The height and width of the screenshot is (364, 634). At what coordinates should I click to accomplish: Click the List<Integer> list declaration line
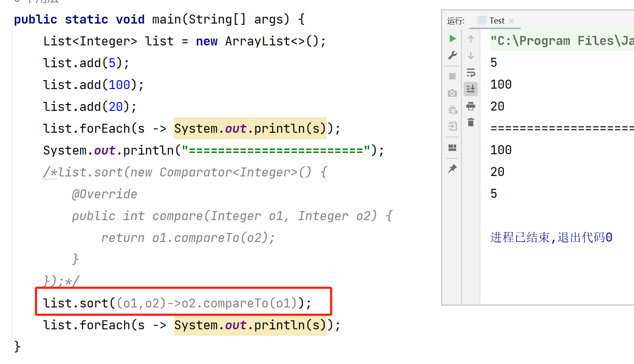pyautogui.click(x=185, y=42)
